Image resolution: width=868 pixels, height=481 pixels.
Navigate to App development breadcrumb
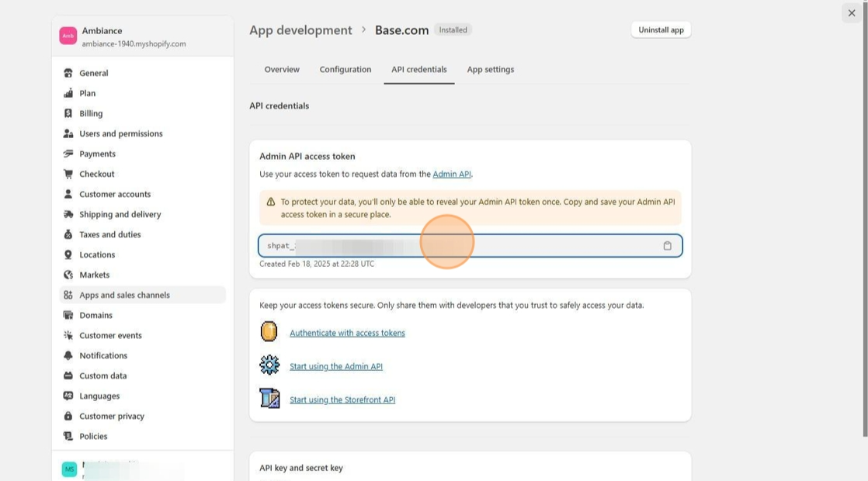click(300, 30)
